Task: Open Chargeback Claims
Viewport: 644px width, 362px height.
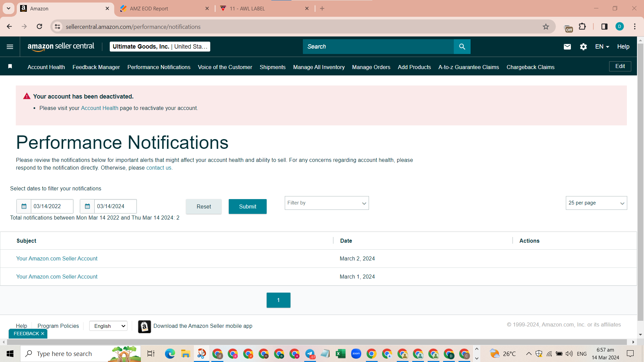Action: point(531,67)
